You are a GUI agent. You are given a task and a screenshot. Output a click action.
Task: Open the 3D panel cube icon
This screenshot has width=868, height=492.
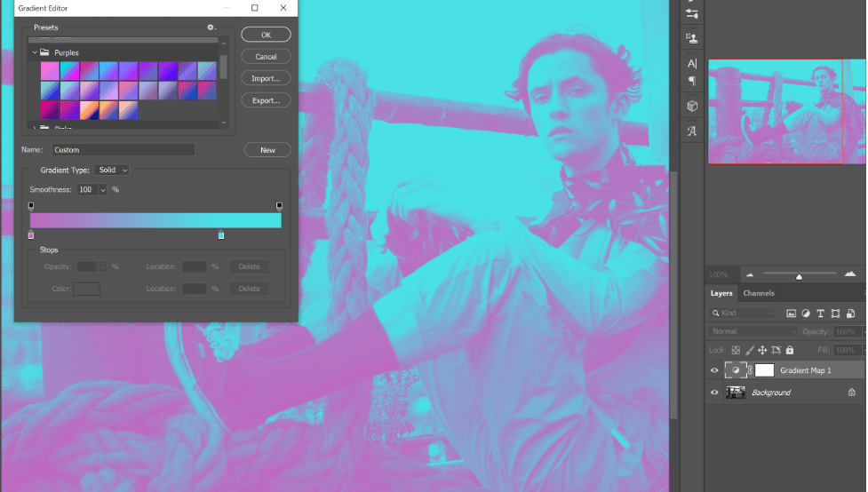click(692, 107)
